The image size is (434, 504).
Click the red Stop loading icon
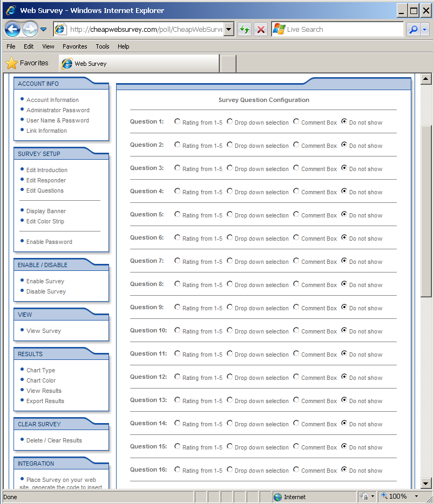(x=261, y=30)
